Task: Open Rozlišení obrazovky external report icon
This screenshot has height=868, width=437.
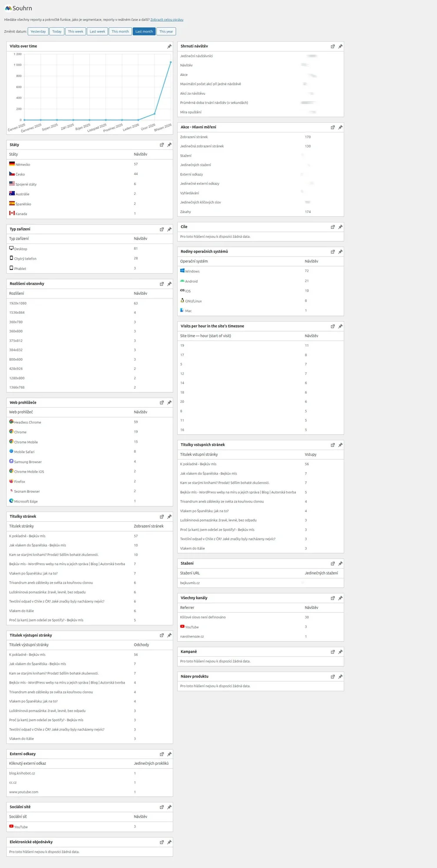Action: pos(162,284)
